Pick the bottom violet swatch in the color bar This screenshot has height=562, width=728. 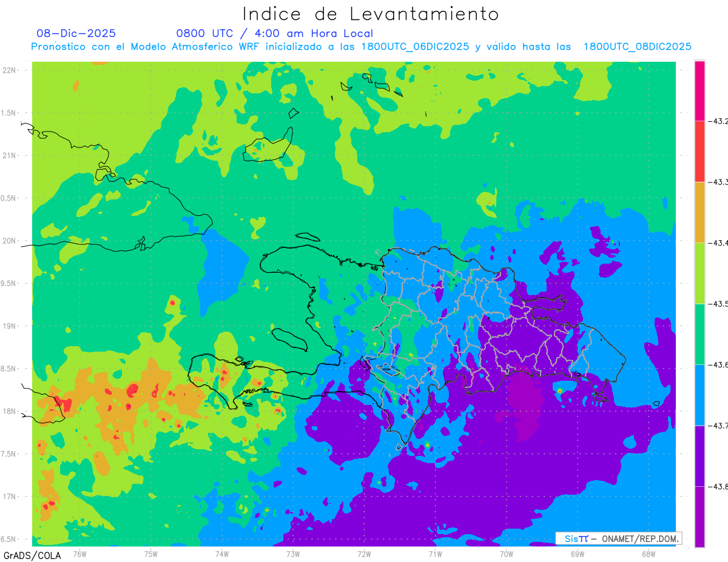point(699,517)
